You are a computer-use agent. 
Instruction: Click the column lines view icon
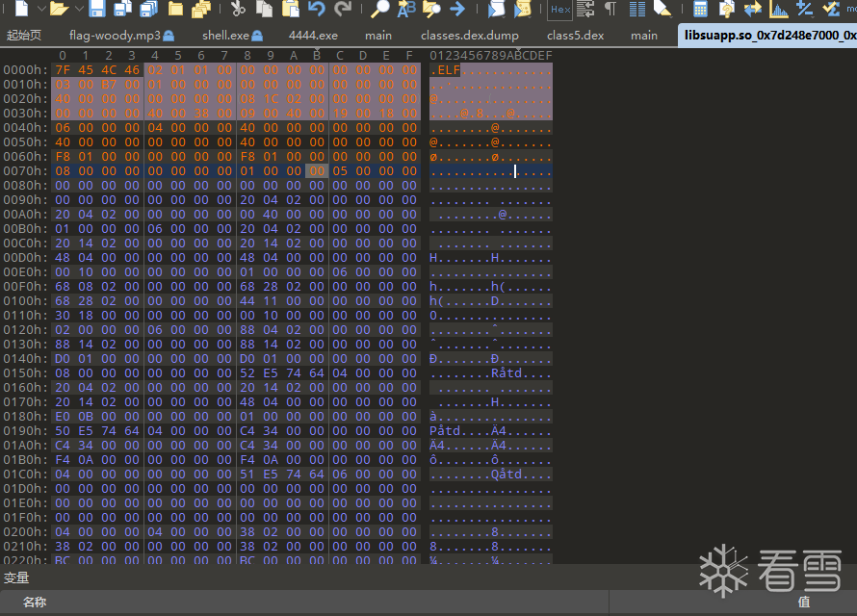637,9
